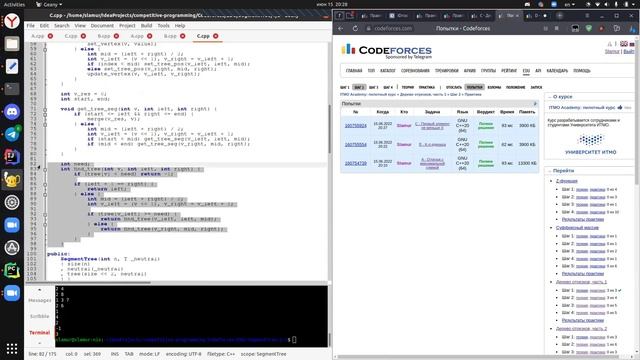Switch to the Messages tab in Geany
Screen dimensions: 640x360
(40, 300)
